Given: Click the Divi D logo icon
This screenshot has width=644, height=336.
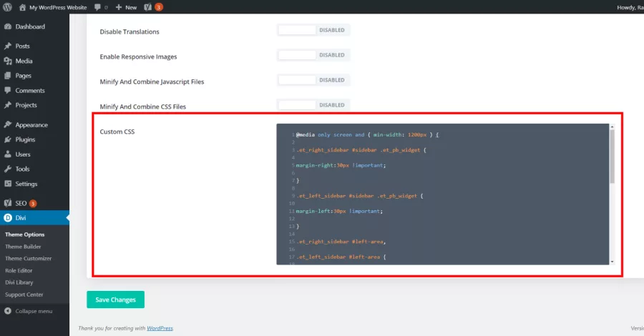Looking at the screenshot, I should pyautogui.click(x=8, y=218).
